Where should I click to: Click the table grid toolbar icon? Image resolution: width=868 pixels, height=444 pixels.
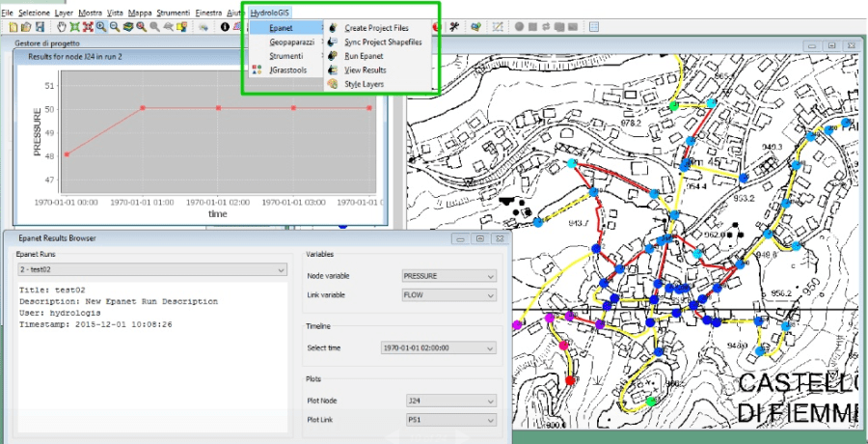tap(594, 27)
